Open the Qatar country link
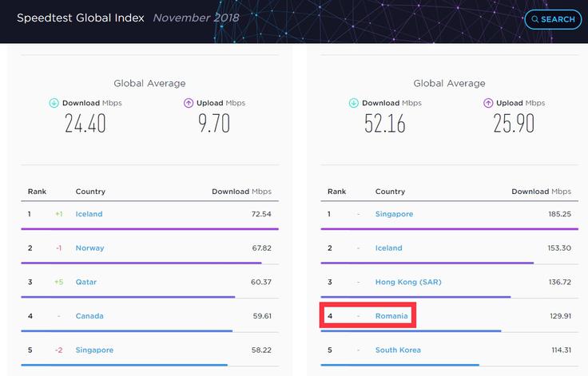 coord(85,283)
